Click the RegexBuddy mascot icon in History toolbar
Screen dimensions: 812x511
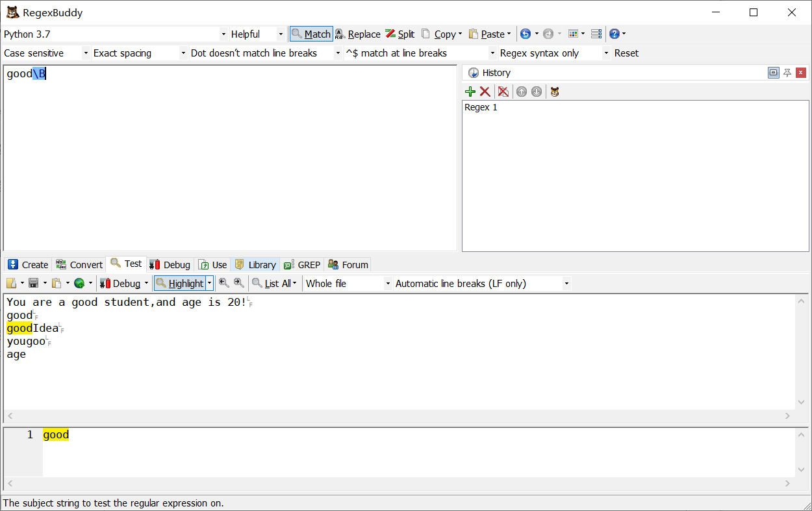coord(555,92)
